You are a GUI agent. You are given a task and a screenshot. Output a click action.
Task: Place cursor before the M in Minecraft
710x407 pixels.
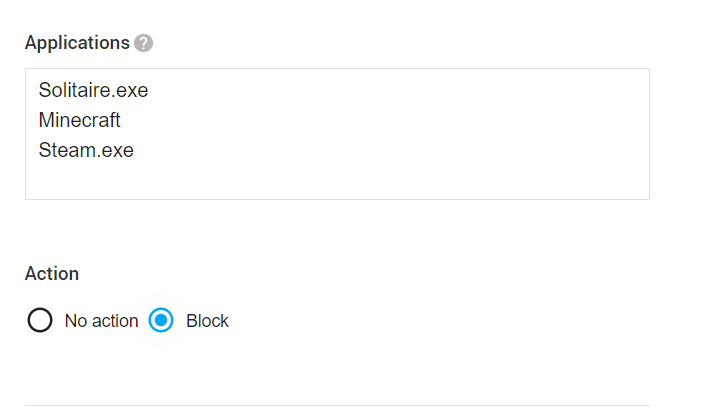(x=39, y=120)
